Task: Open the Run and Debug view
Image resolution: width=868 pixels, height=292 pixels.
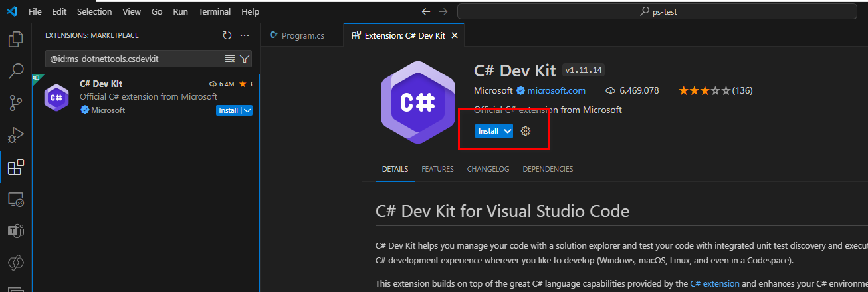Action: [15, 135]
